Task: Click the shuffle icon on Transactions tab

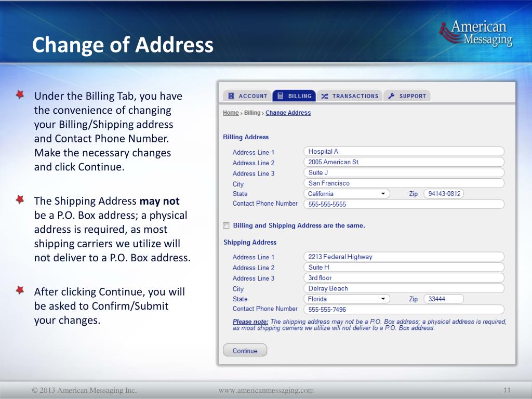Action: 325,96
